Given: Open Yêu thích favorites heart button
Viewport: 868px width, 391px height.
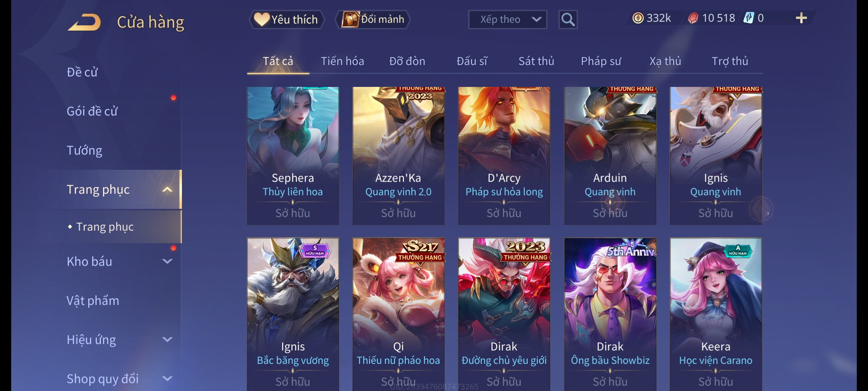Looking at the screenshot, I should pyautogui.click(x=286, y=20).
